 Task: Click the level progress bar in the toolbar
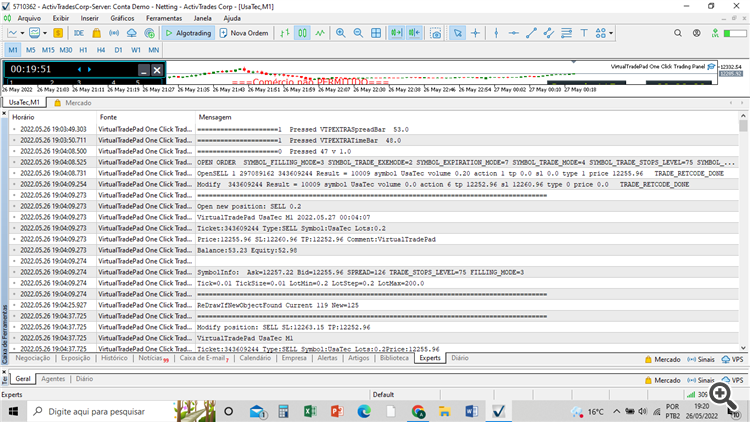pyautogui.click(x=735, y=33)
